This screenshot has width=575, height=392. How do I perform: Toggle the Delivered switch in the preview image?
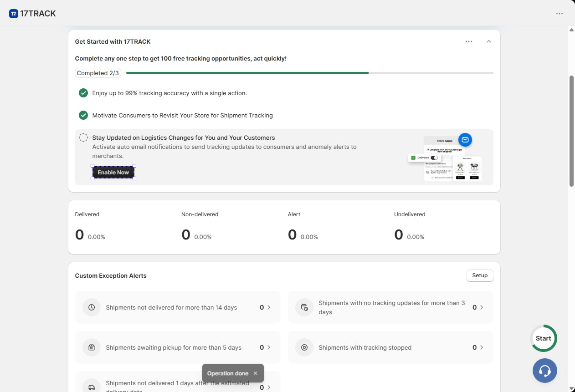coord(434,158)
